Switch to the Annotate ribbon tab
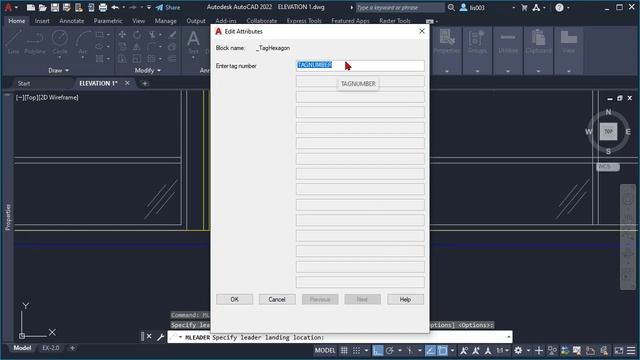The height and width of the screenshot is (360, 640). (71, 20)
